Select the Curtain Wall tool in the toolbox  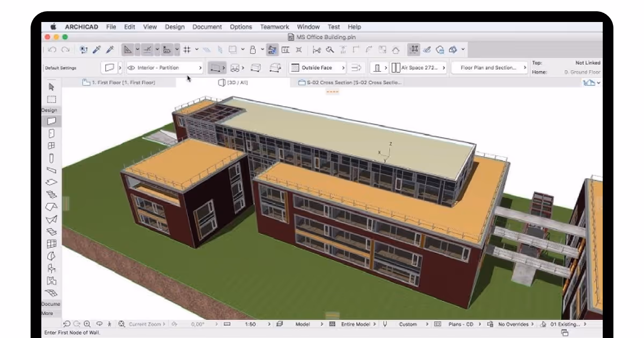52,244
